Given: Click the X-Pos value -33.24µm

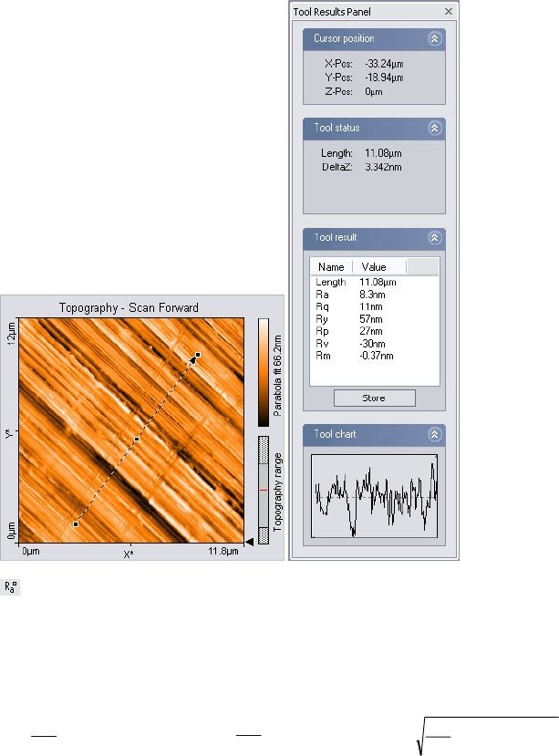Looking at the screenshot, I should pyautogui.click(x=384, y=64).
